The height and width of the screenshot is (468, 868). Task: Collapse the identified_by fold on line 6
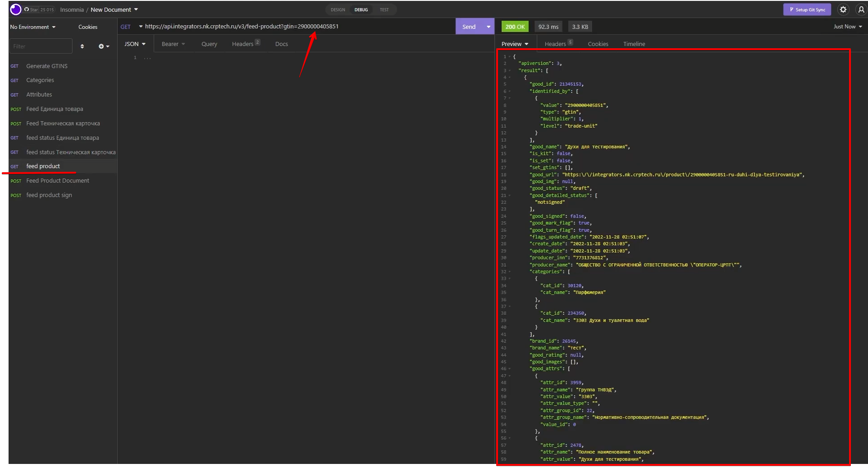click(x=510, y=92)
